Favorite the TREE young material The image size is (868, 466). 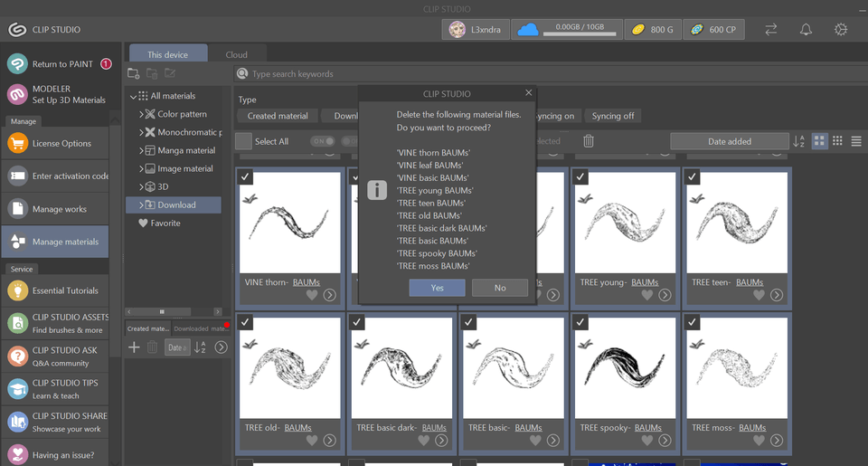tap(647, 295)
